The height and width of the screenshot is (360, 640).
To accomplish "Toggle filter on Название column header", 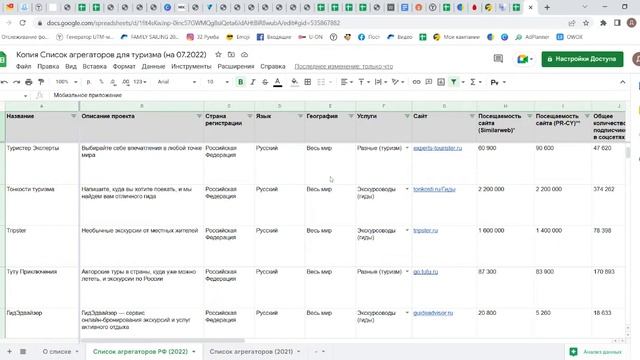I will (x=73, y=116).
